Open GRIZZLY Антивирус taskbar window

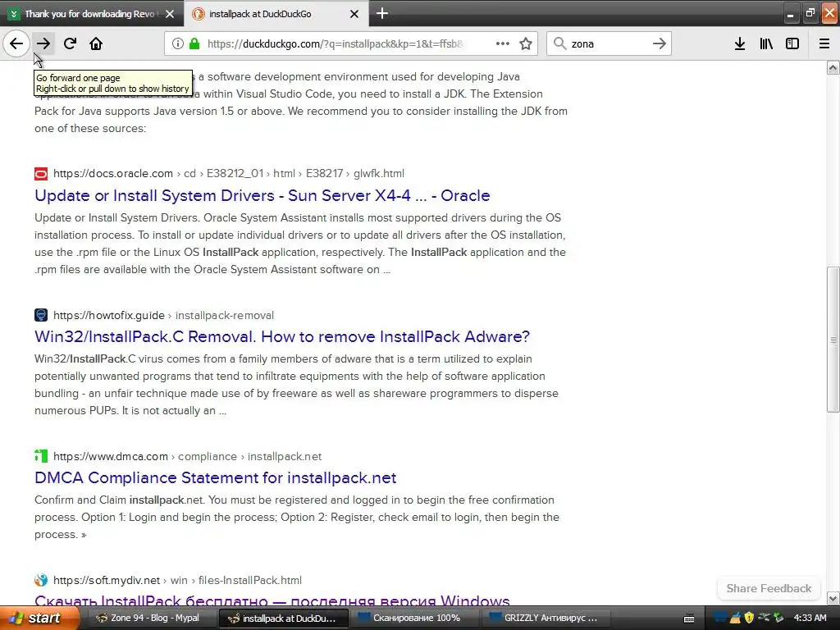click(545, 618)
